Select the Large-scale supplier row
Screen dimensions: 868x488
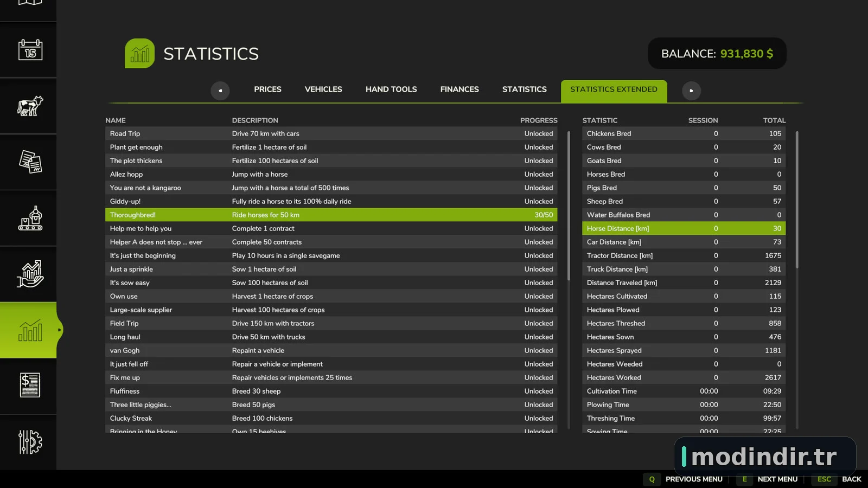point(331,310)
